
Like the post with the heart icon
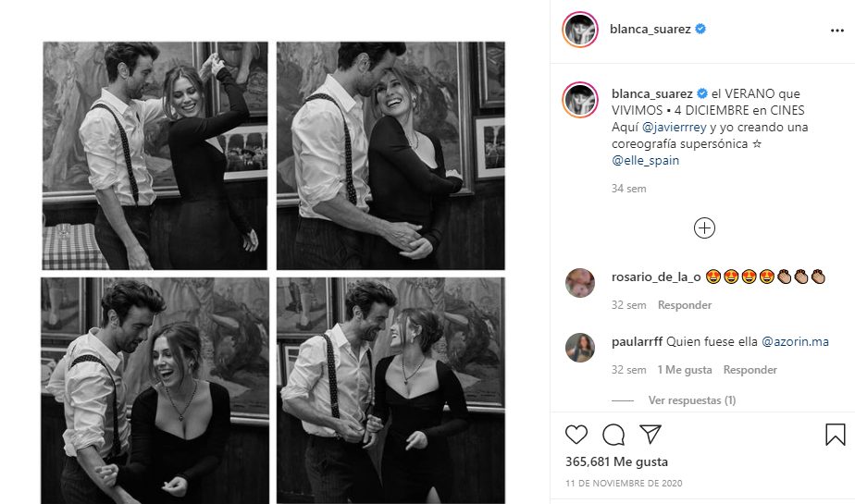click(576, 435)
